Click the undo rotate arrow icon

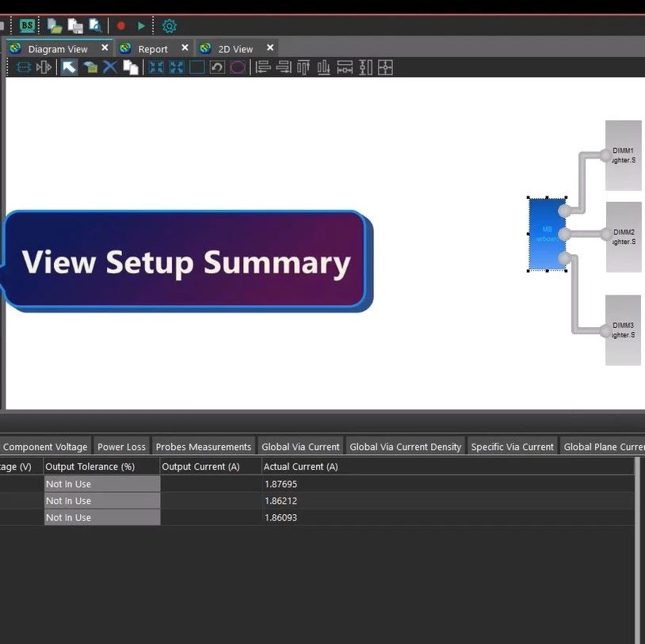(217, 67)
